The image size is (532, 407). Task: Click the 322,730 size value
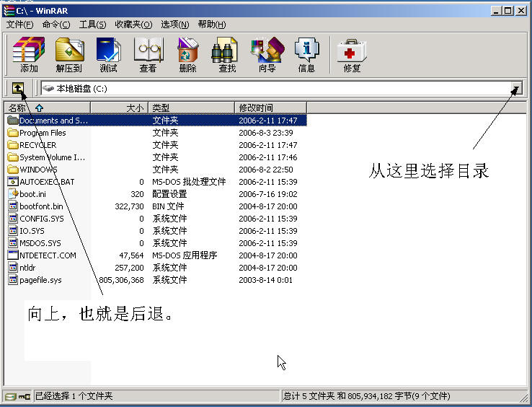click(129, 206)
